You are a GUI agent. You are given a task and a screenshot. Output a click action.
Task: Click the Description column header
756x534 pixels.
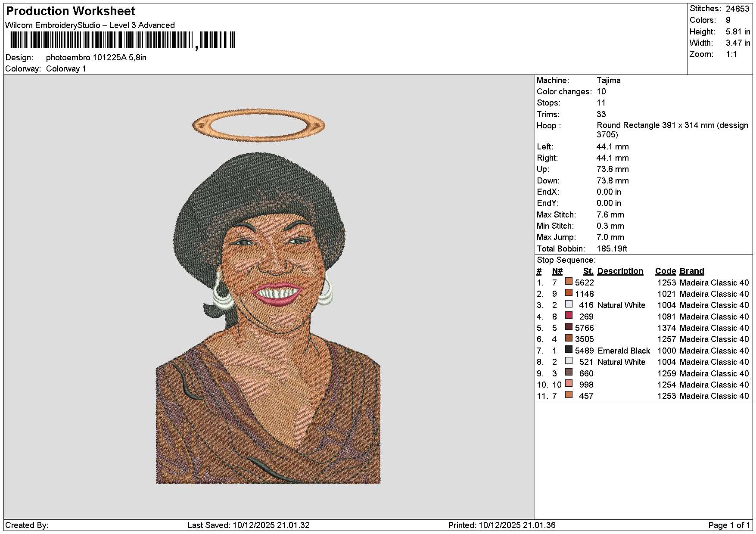620,271
